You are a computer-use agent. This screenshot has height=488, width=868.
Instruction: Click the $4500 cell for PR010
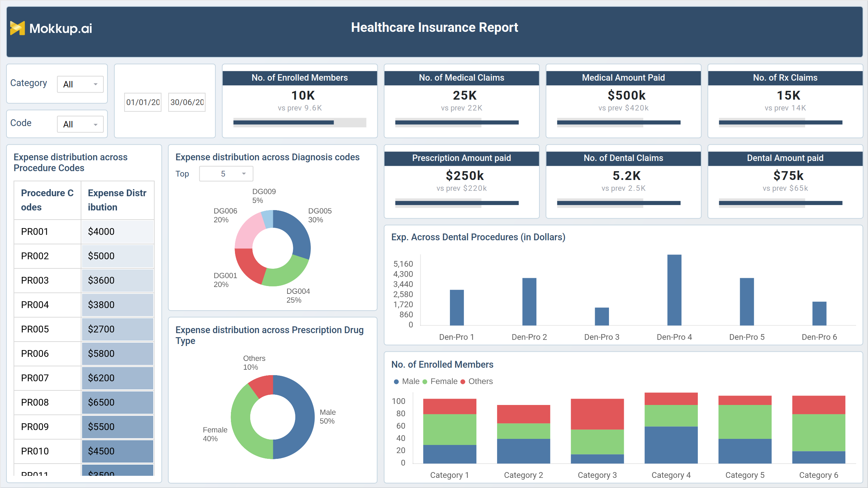point(117,451)
